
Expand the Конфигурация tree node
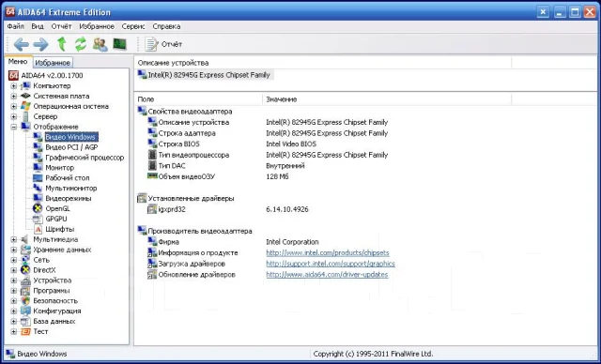(14, 311)
